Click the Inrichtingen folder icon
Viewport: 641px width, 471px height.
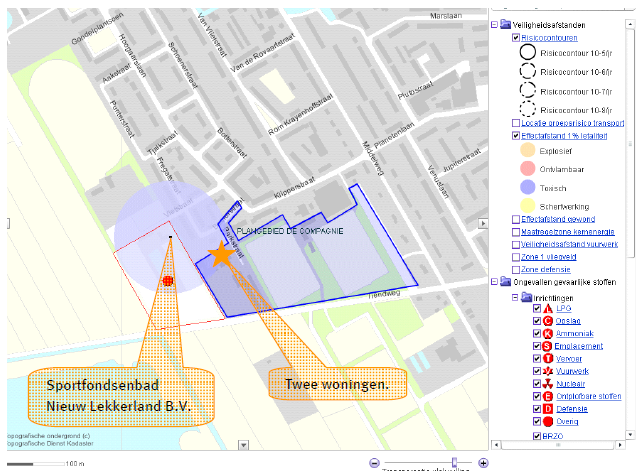(527, 297)
